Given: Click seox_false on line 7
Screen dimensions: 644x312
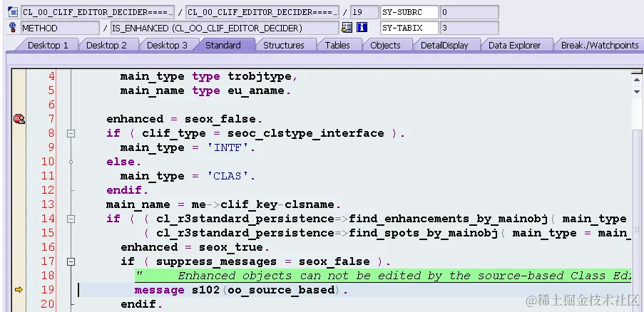Looking at the screenshot, I should [x=220, y=119].
